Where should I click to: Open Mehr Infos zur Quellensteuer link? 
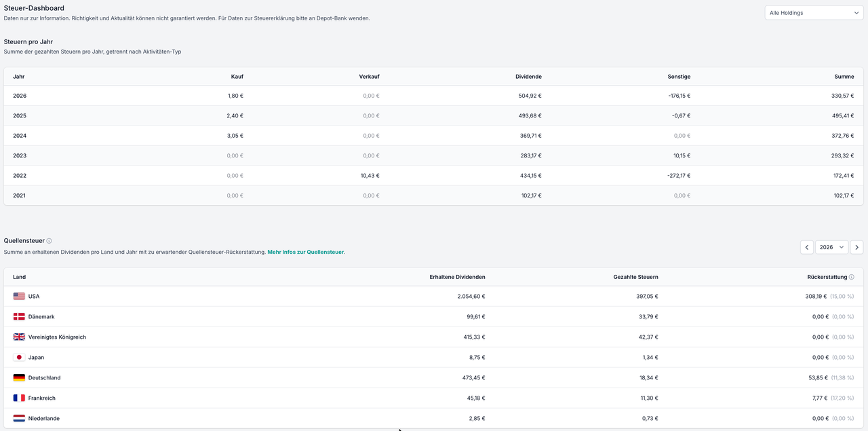[x=306, y=252]
